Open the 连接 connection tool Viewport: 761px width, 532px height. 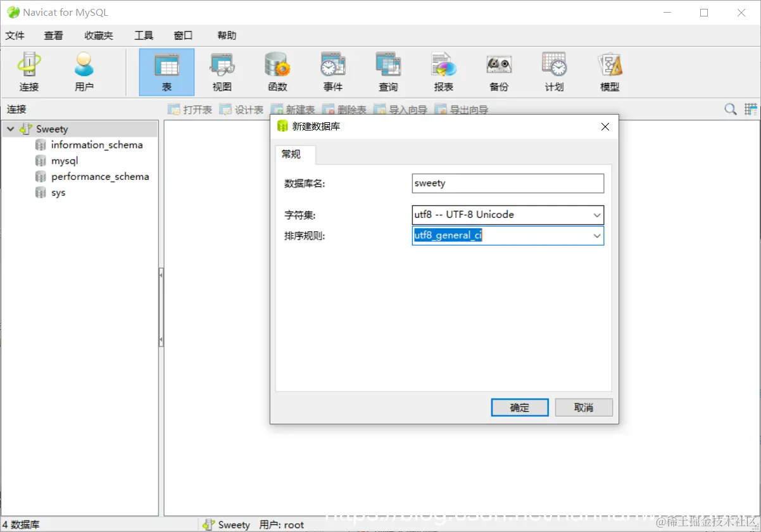(29, 72)
